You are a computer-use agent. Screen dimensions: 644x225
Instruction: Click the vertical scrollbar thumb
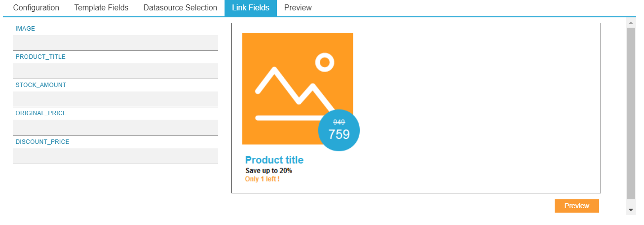pos(631,114)
